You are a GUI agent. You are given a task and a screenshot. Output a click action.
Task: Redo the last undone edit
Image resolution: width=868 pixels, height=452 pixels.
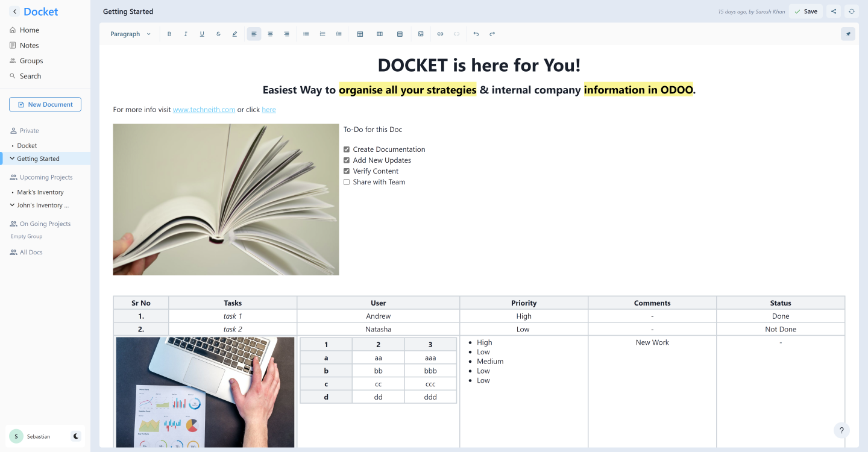(492, 34)
